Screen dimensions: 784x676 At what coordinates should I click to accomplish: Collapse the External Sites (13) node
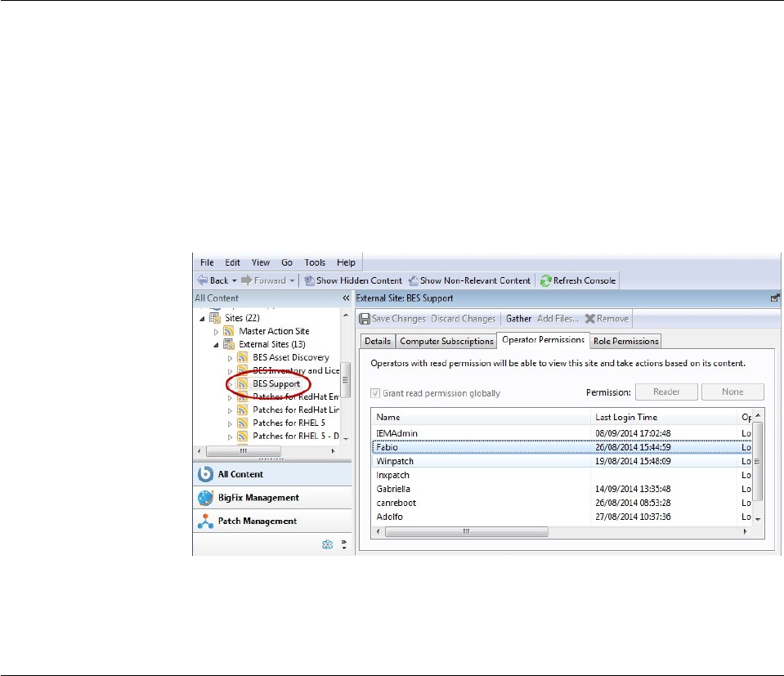216,344
